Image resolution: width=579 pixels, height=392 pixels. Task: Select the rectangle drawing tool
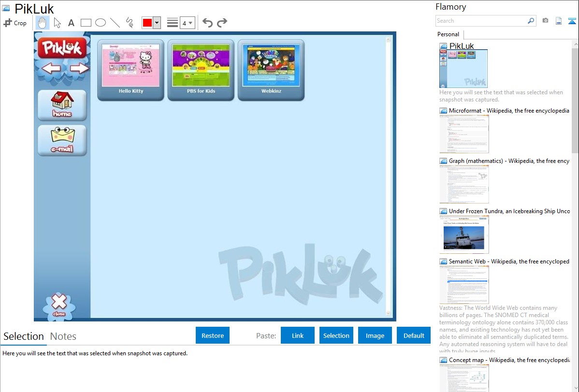click(86, 23)
